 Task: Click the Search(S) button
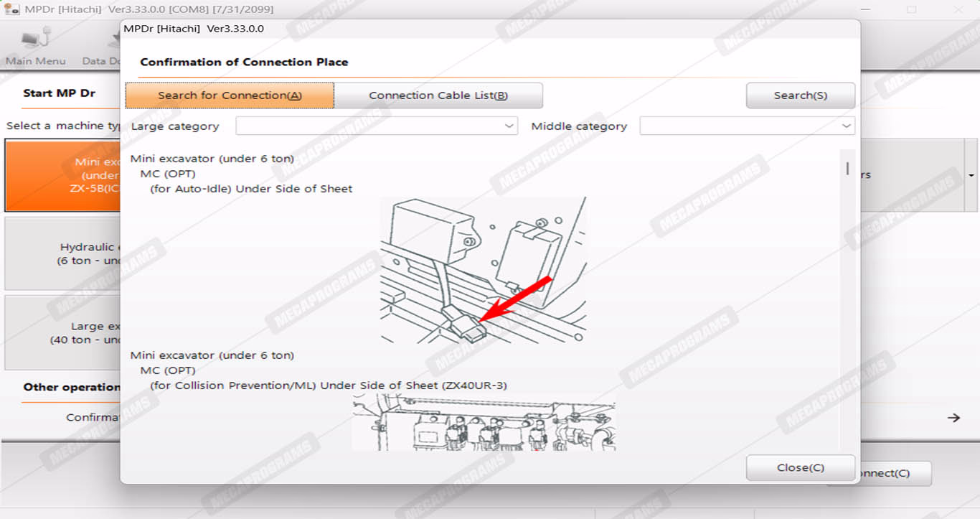(x=801, y=95)
